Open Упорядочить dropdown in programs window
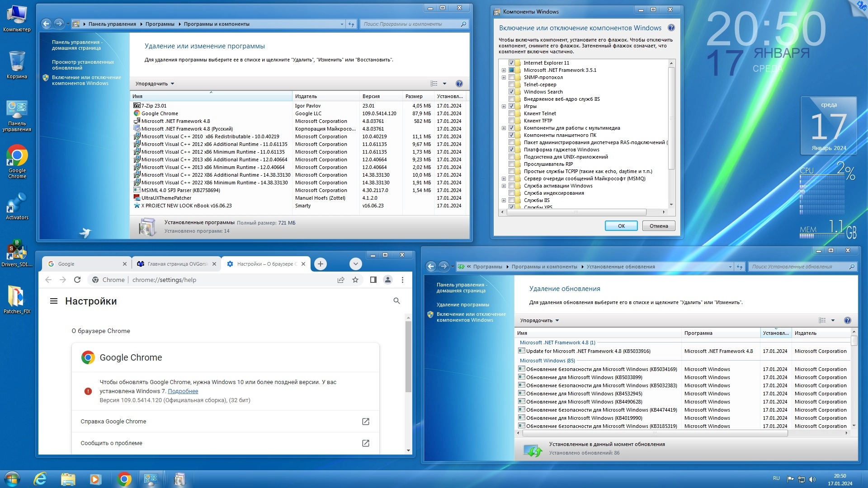The image size is (868, 488). [x=155, y=84]
